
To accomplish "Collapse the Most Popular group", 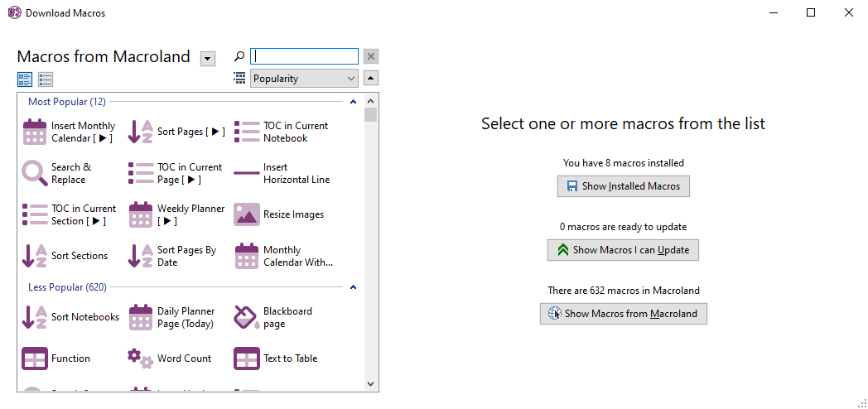I will click(x=353, y=102).
